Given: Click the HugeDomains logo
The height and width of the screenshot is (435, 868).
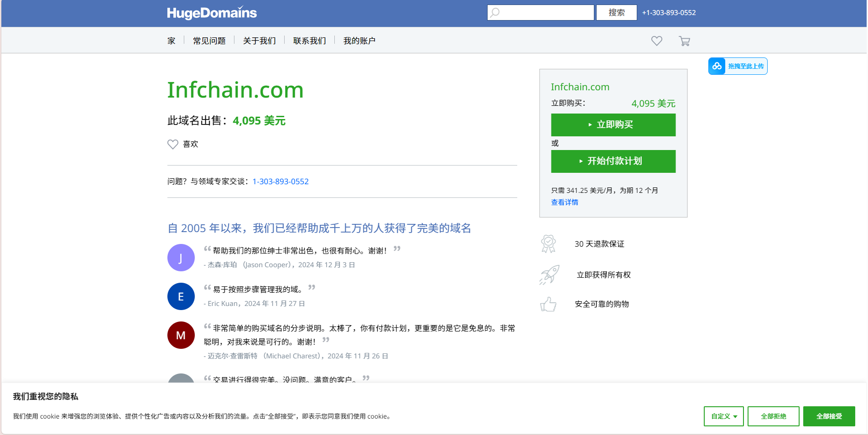Looking at the screenshot, I should [212, 12].
